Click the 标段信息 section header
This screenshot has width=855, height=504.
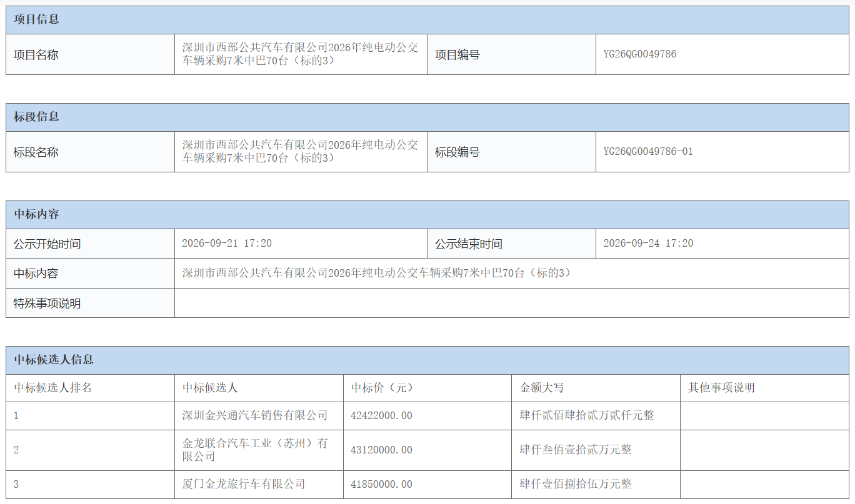point(427,117)
